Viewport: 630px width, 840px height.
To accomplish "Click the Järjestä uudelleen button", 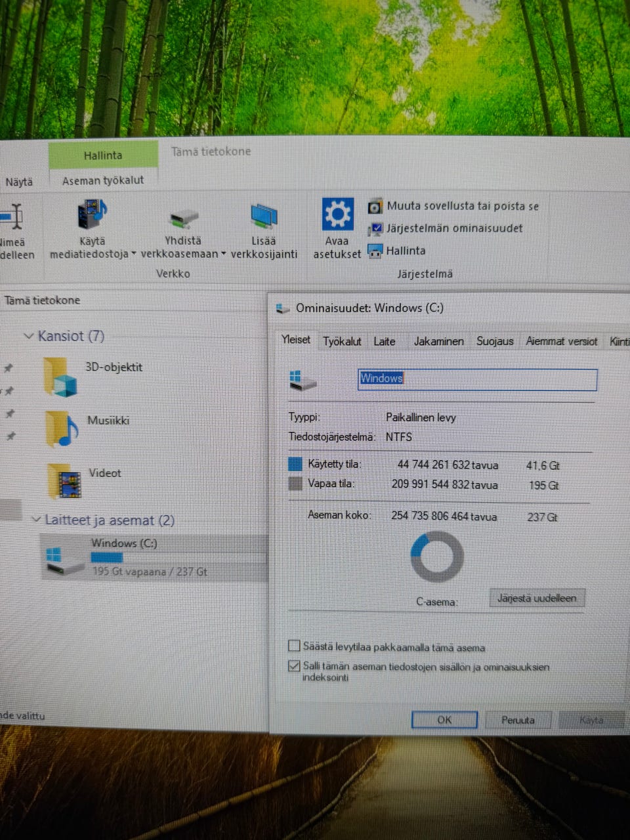I will 537,598.
